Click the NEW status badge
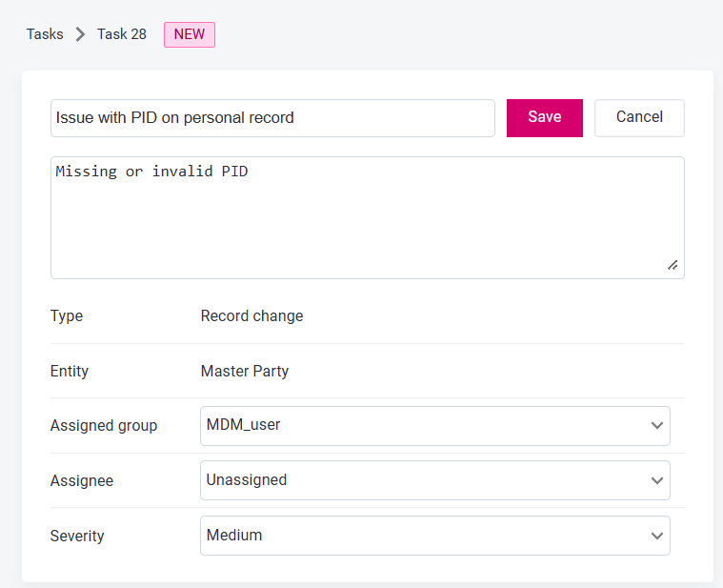This screenshot has width=723, height=588. pyautogui.click(x=190, y=34)
